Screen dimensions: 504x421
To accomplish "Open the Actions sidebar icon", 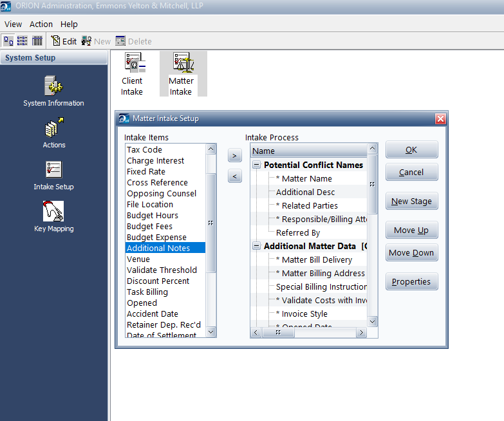I will click(x=54, y=133).
